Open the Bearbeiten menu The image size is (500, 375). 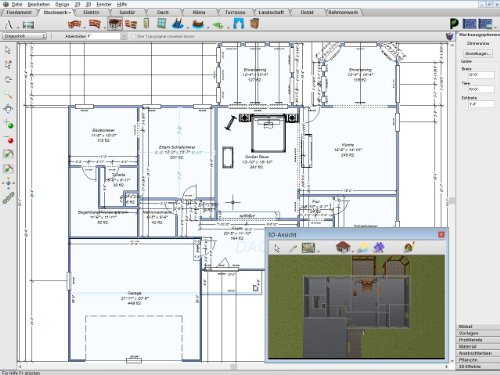39,4
